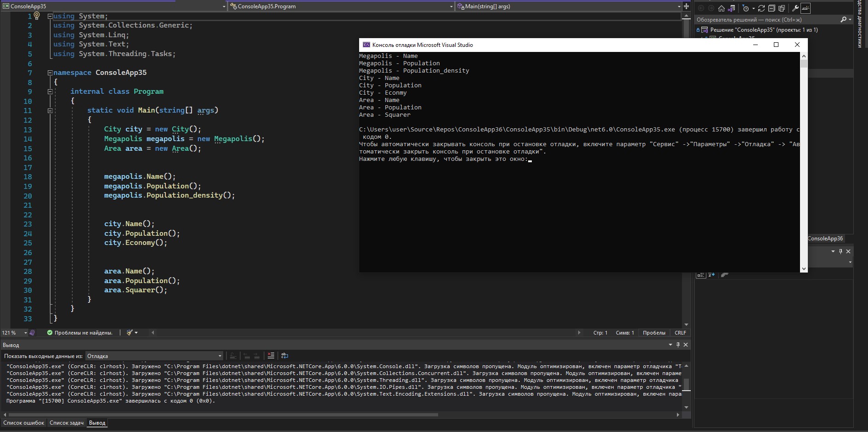The width and height of the screenshot is (868, 432).
Task: Open the code cleanup dropdown arrow beside broom
Action: 136,333
